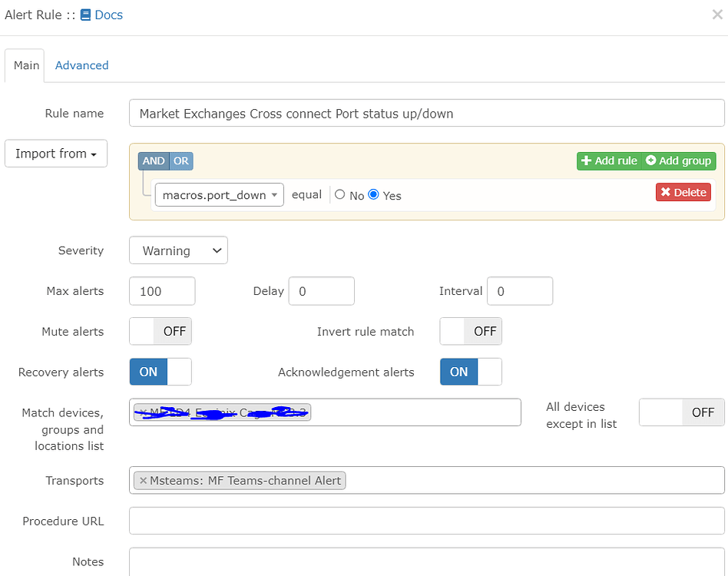Viewport: 728px width, 576px height.
Task: Switch to the Advanced tab
Action: (x=81, y=65)
